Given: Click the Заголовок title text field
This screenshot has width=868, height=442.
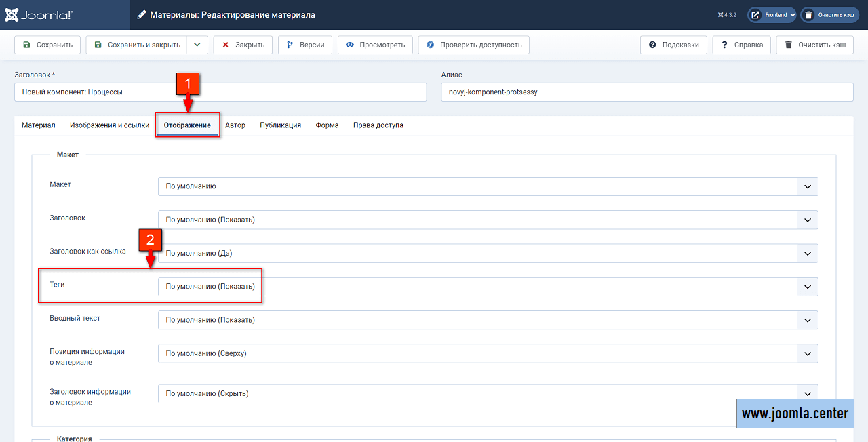Looking at the screenshot, I should pyautogui.click(x=220, y=92).
